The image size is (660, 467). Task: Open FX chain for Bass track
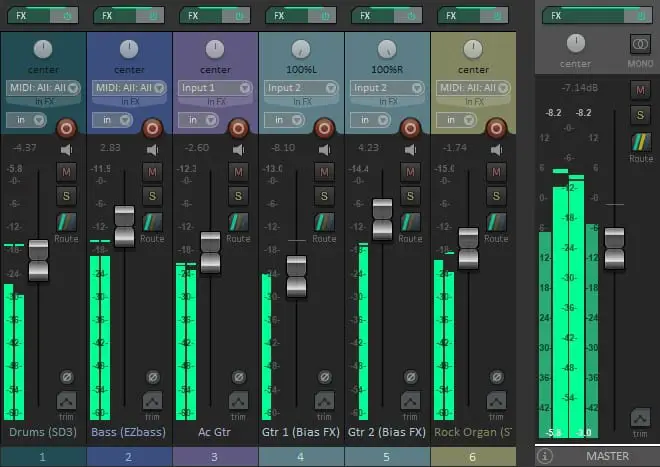click(114, 16)
